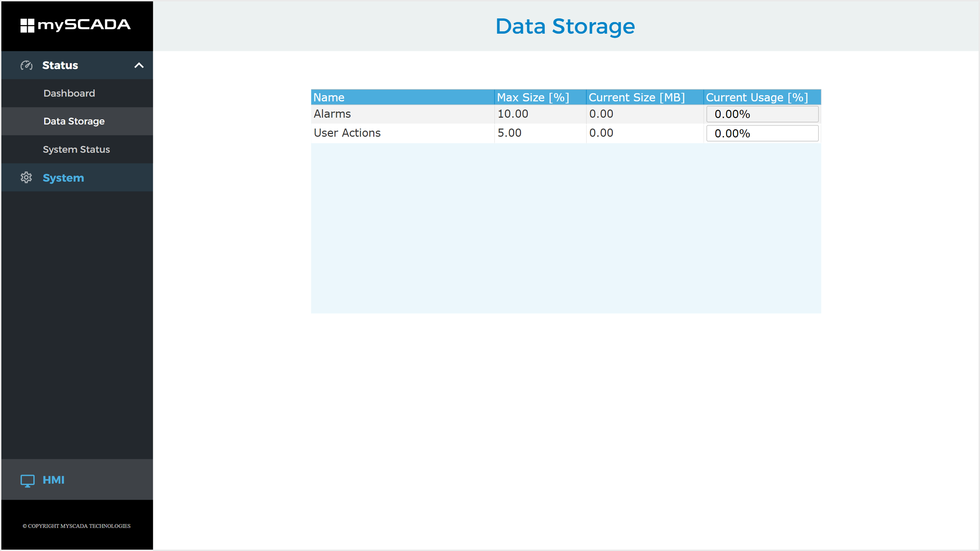Click the mySCADA logo
The image size is (980, 551).
(75, 25)
